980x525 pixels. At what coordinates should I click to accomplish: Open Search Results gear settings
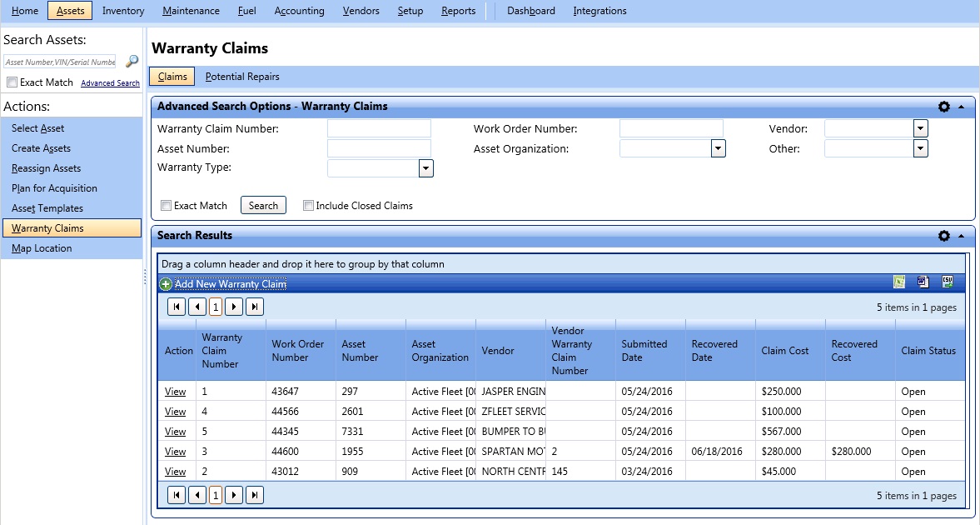[943, 236]
